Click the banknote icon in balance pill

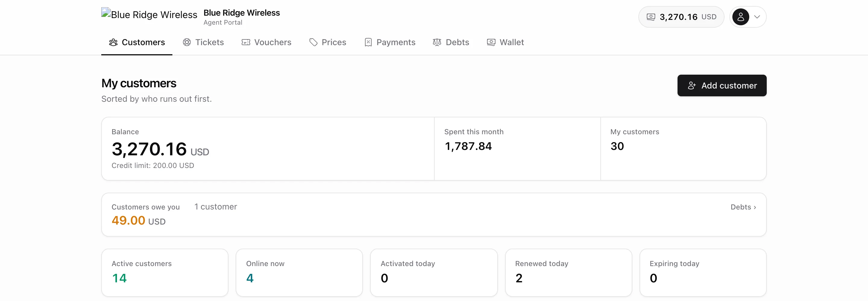pyautogui.click(x=651, y=17)
